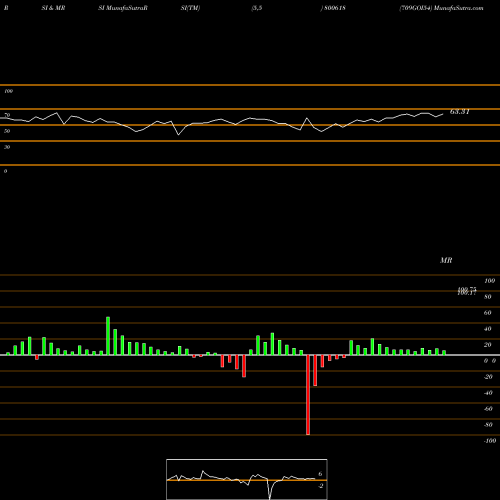
Task: Click the MR axis label 80
Action: tap(488, 297)
